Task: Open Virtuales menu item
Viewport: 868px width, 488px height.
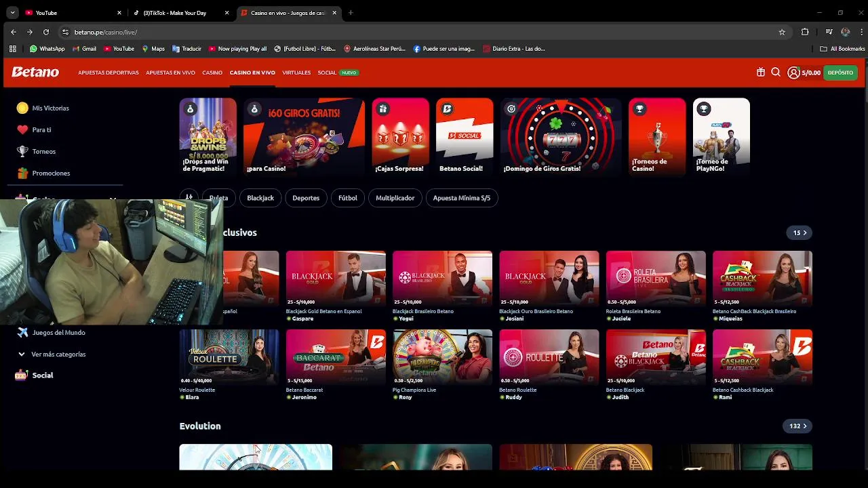Action: click(x=296, y=73)
